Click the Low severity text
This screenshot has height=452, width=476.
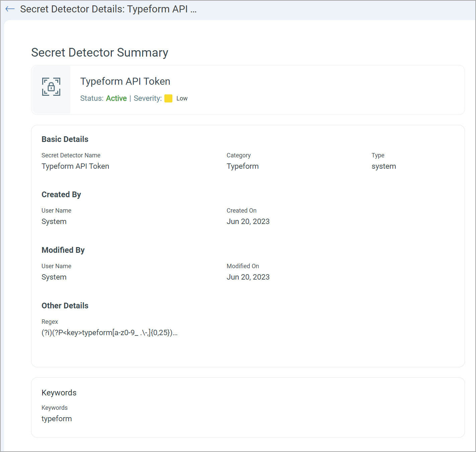tap(182, 98)
